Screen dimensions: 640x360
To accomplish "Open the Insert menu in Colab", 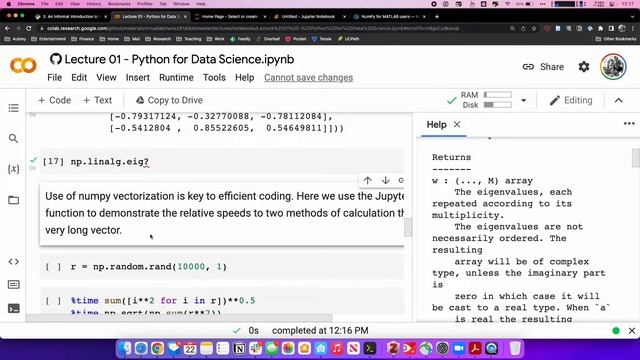I will [x=138, y=78].
